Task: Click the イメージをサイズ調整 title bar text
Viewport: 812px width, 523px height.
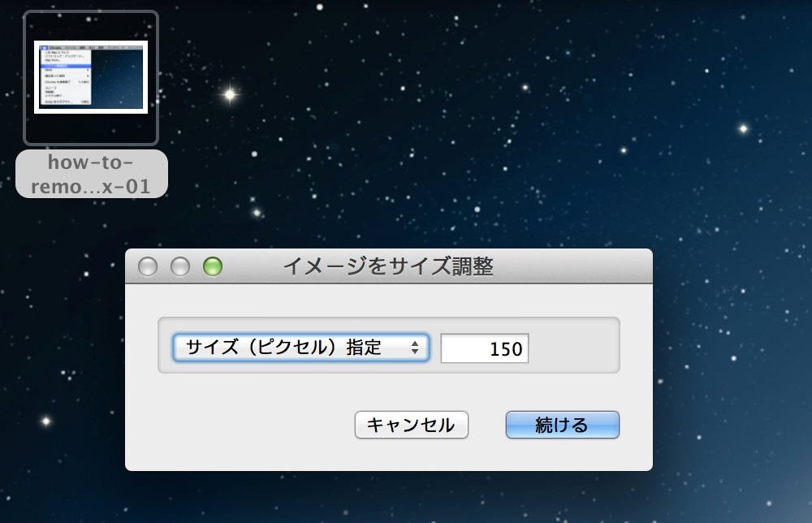Action: pos(388,266)
